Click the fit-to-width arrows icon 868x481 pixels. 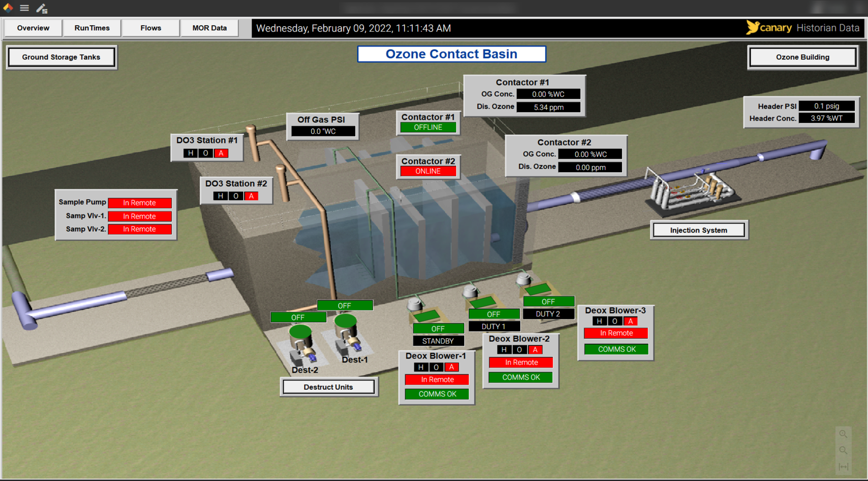pos(843,467)
